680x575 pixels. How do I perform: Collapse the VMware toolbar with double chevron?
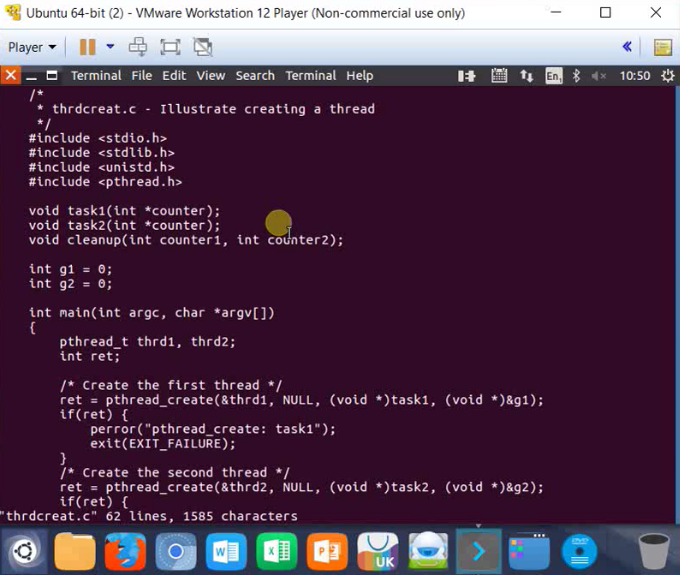627,46
